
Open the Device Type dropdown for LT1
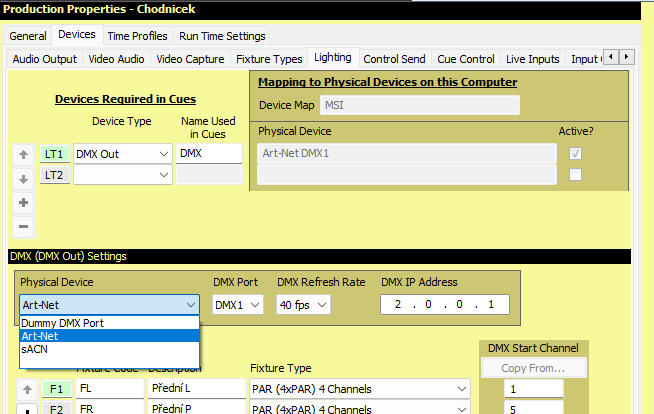(164, 154)
